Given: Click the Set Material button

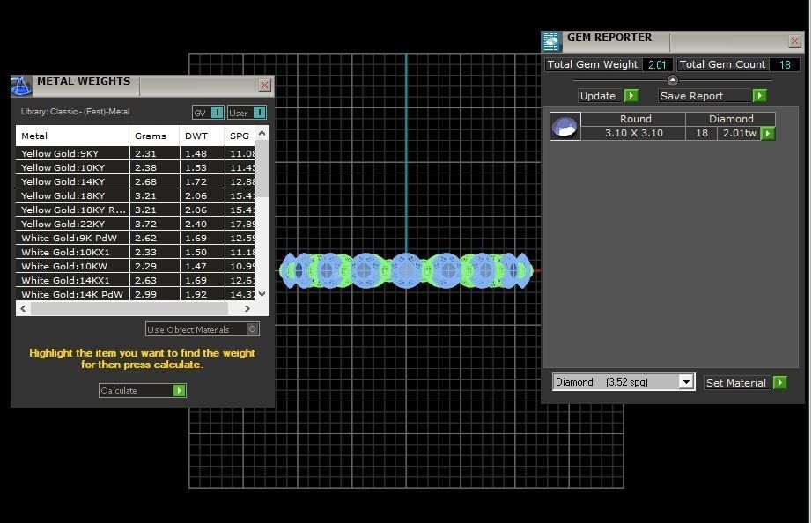Looking at the screenshot, I should click(745, 383).
